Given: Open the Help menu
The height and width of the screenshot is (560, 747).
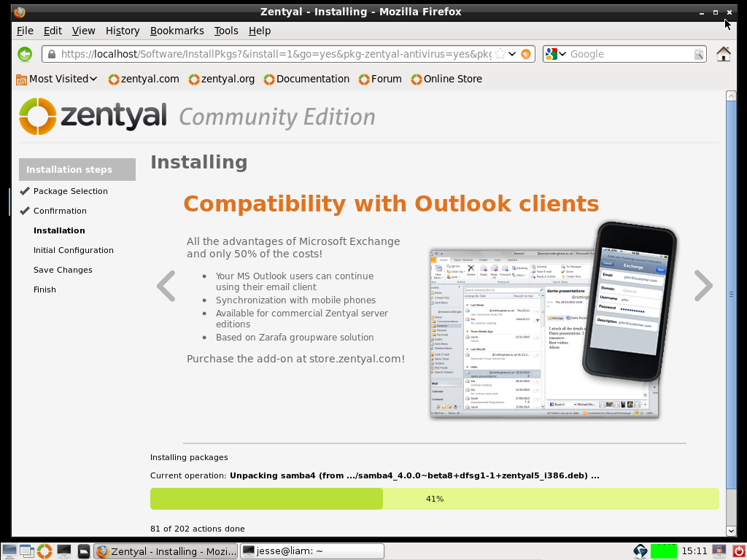Looking at the screenshot, I should tap(260, 31).
